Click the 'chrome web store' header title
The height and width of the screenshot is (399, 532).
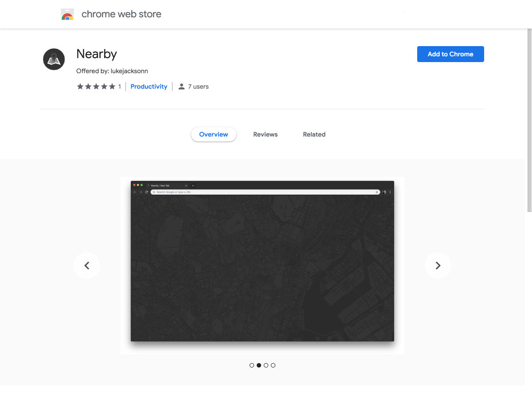point(121,14)
